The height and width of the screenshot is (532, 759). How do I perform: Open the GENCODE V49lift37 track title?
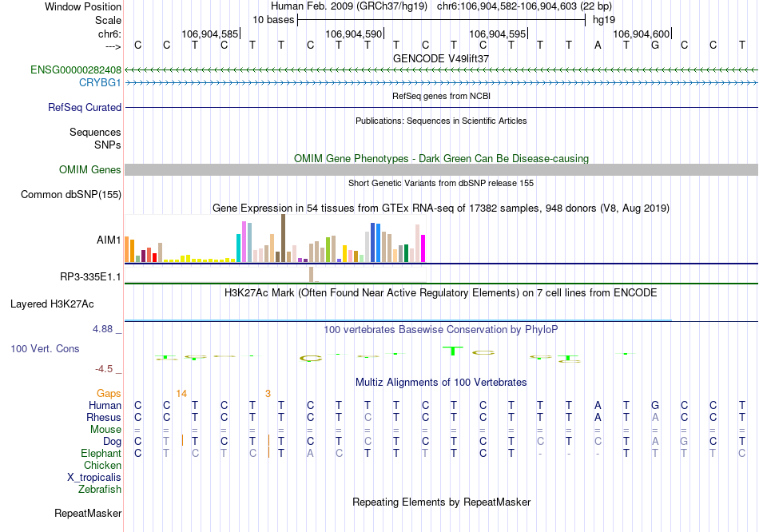tap(441, 58)
